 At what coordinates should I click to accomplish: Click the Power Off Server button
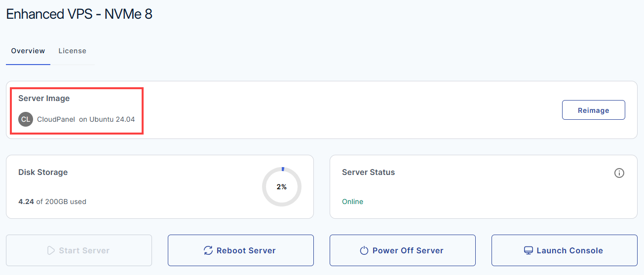403,250
